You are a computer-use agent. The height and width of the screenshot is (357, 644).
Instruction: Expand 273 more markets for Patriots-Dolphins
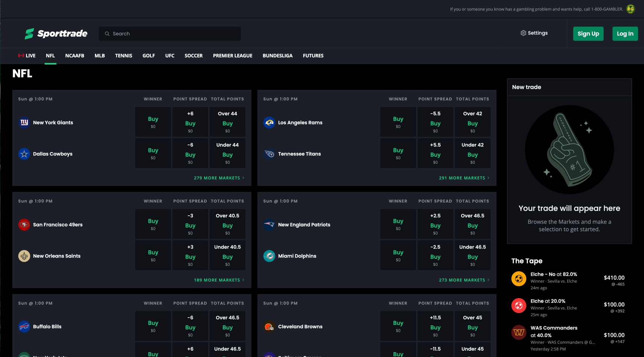pos(464,280)
